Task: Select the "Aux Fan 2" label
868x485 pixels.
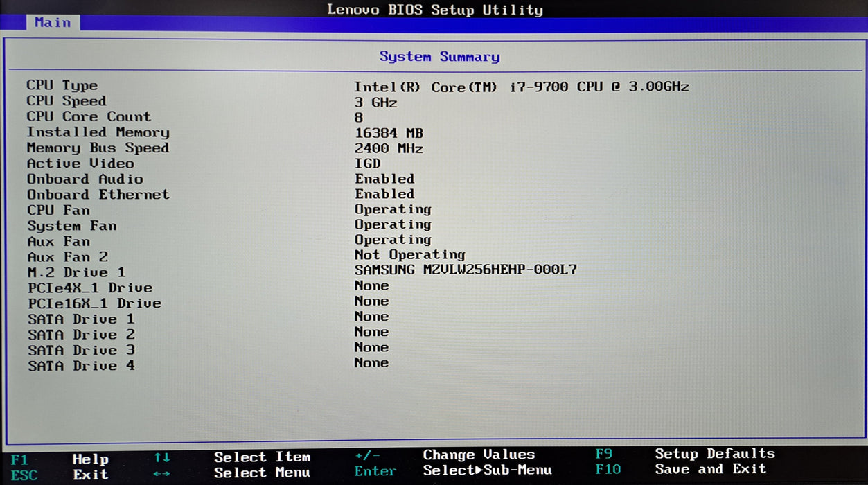Action: pos(67,257)
